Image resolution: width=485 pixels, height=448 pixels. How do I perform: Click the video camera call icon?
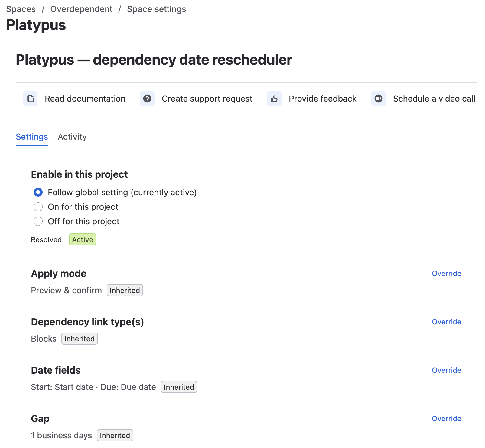click(x=379, y=99)
